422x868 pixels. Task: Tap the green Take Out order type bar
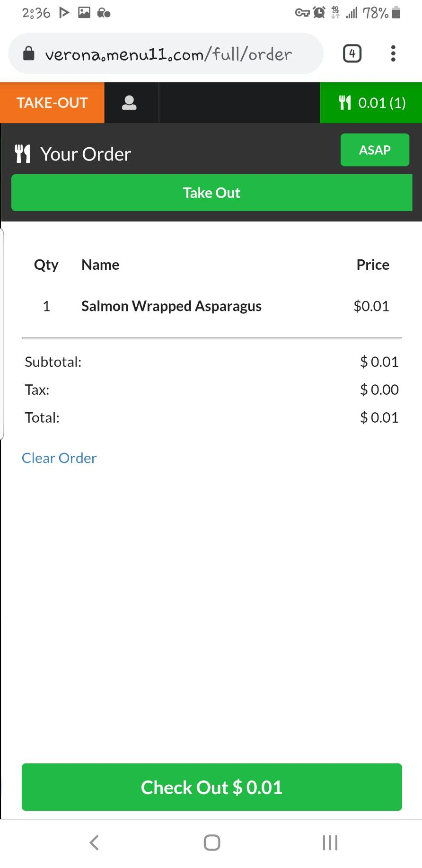tap(212, 193)
